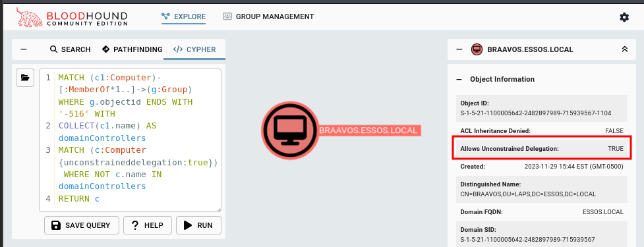The height and width of the screenshot is (247, 644).
Task: Open the Group Management page
Action: click(268, 16)
